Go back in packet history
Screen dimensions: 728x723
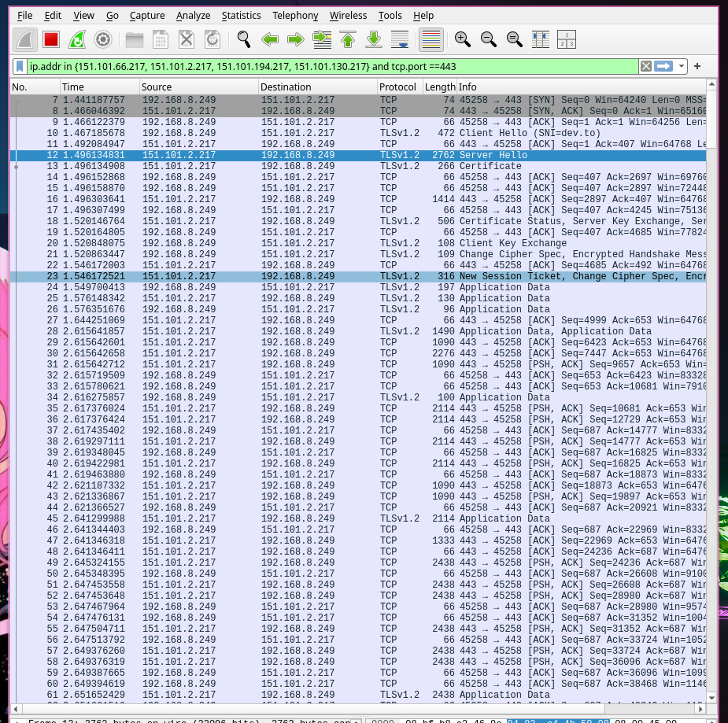pos(270,39)
